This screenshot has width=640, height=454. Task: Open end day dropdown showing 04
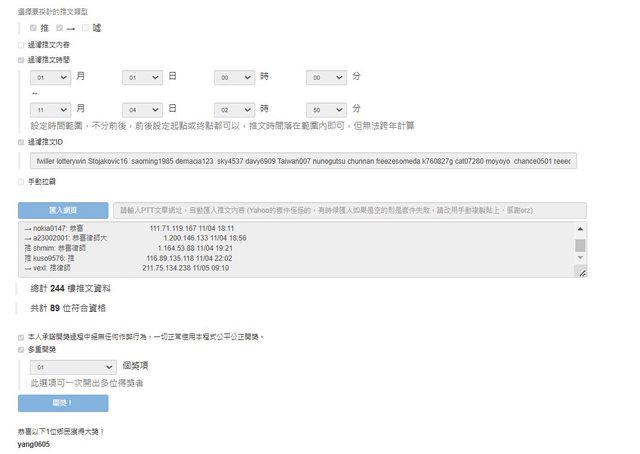tap(141, 108)
